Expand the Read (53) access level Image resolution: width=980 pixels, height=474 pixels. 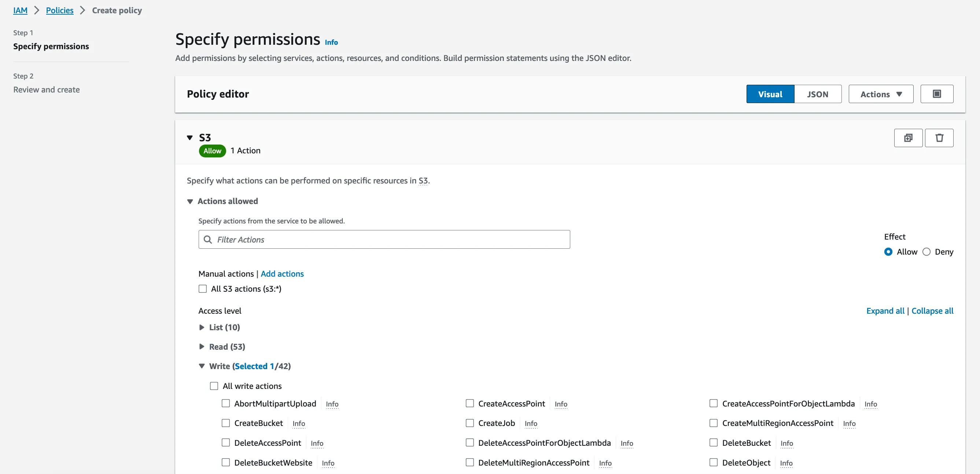coord(202,347)
